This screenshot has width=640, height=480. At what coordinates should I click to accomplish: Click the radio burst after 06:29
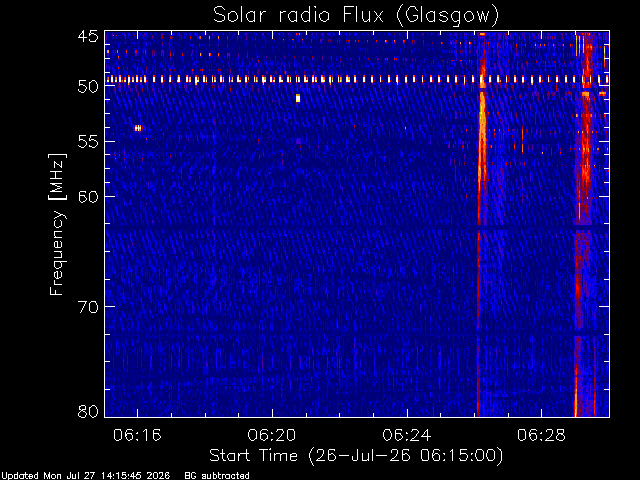[x=585, y=224]
